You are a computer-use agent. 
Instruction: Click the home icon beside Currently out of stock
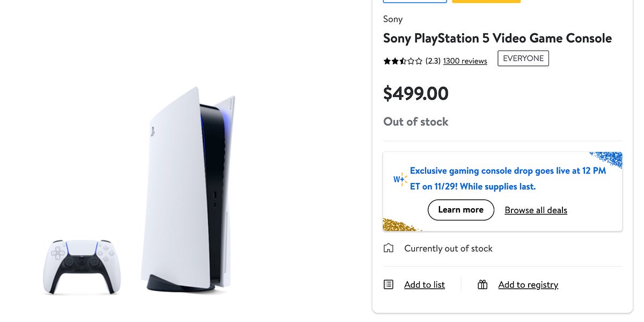tap(389, 248)
